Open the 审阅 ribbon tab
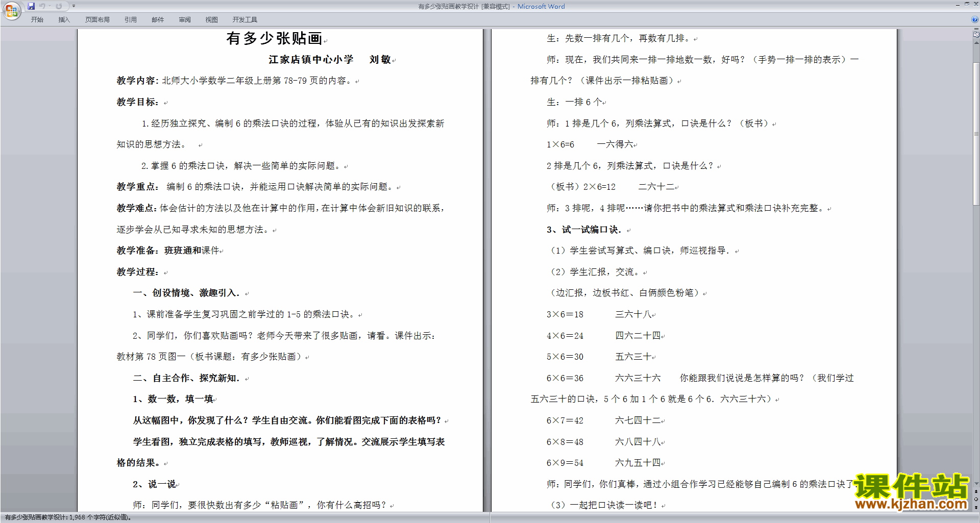This screenshot has width=980, height=523. pyautogui.click(x=185, y=19)
